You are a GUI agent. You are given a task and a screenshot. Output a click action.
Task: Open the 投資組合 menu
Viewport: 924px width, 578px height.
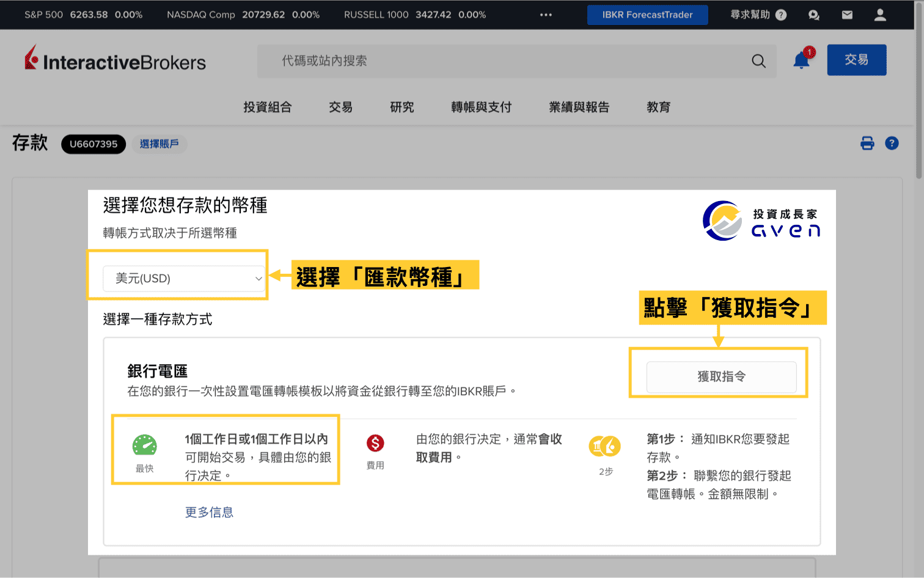pyautogui.click(x=267, y=107)
